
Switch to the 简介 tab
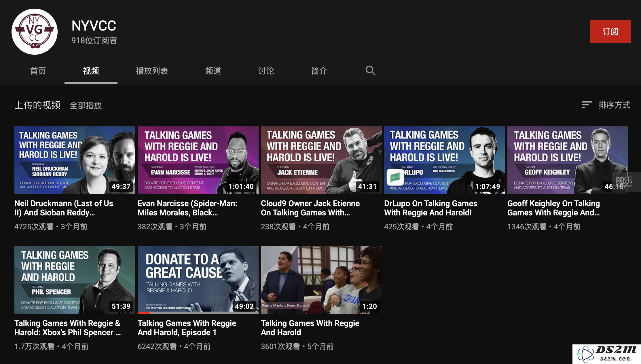[319, 71]
